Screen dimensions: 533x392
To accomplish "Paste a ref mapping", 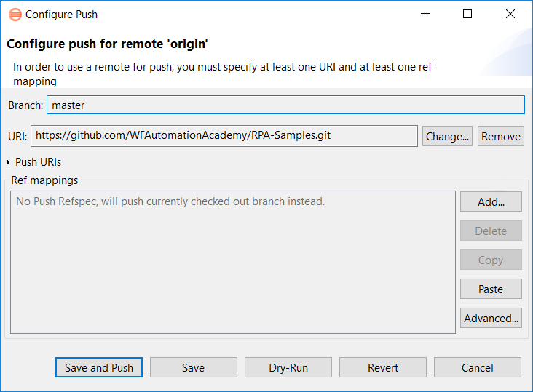I will [491, 289].
